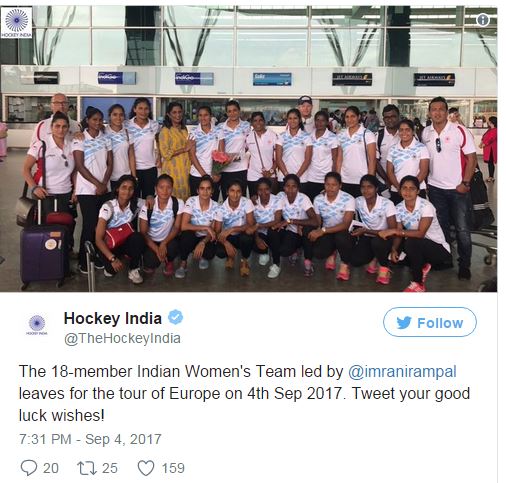Viewport: 506px width, 483px height.
Task: Click the retweet count 25
Action: click(110, 468)
